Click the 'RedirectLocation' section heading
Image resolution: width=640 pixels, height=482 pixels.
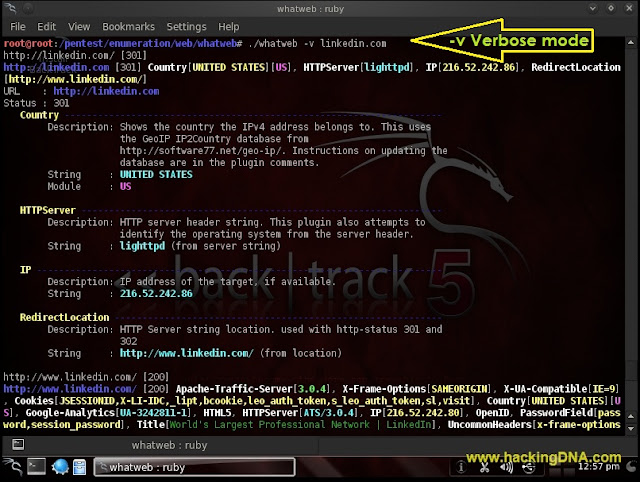tap(64, 317)
